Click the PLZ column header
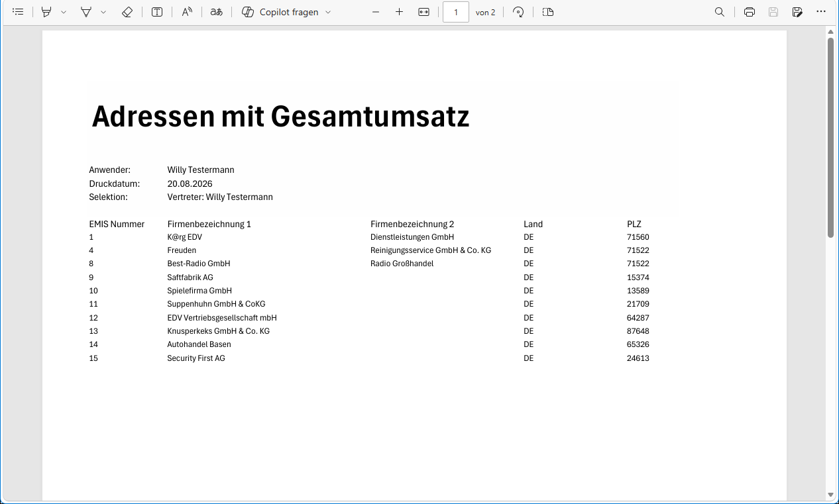The image size is (839, 504). (x=634, y=224)
